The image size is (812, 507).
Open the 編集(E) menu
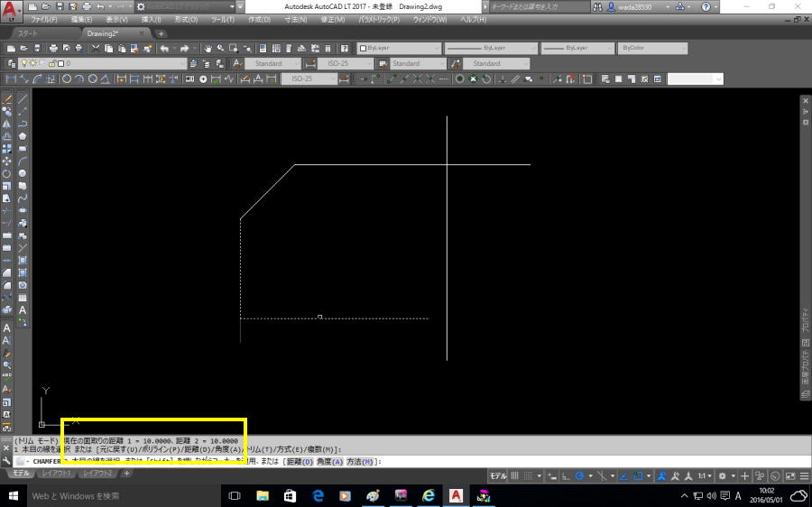click(81, 19)
